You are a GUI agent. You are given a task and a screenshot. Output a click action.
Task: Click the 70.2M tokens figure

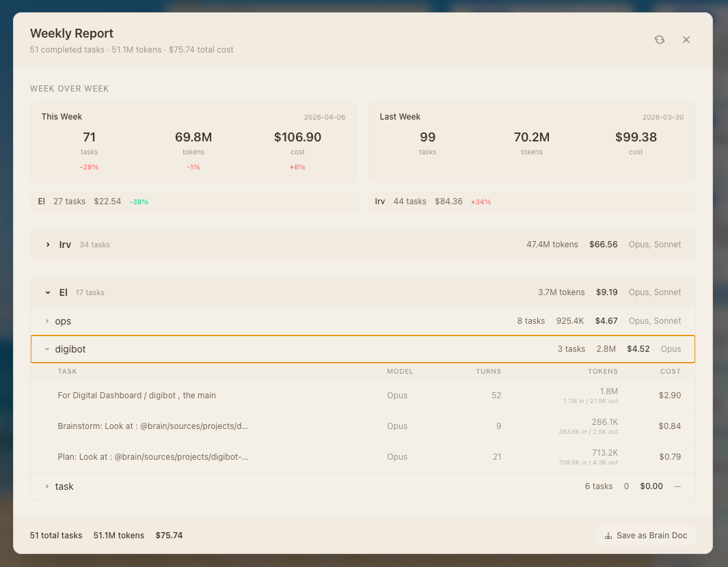(532, 137)
